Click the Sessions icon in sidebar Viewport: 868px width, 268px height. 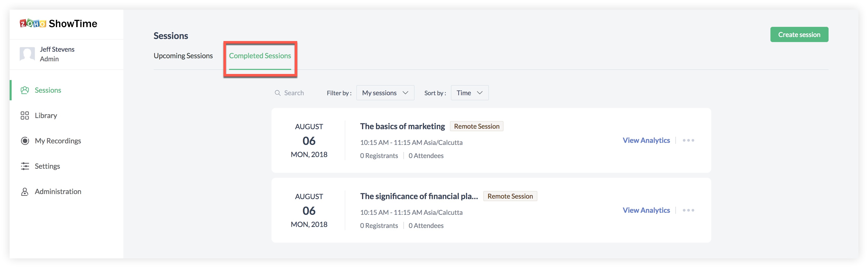(x=25, y=90)
